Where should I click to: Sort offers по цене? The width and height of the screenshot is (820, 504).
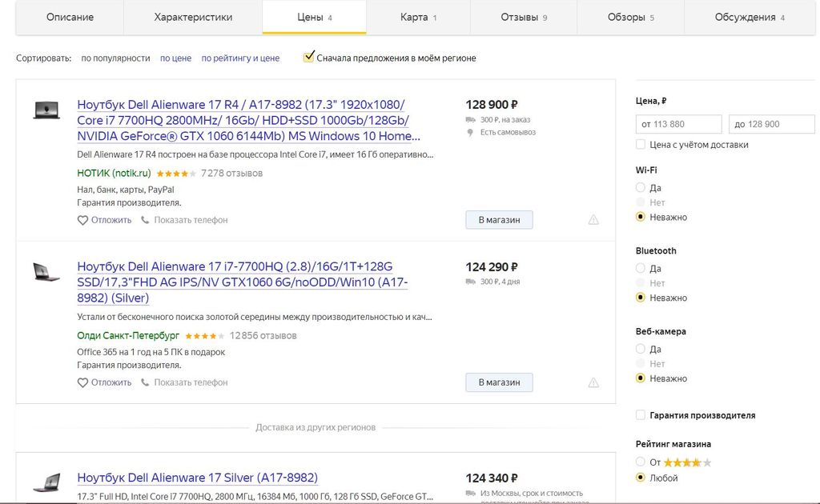[175, 58]
